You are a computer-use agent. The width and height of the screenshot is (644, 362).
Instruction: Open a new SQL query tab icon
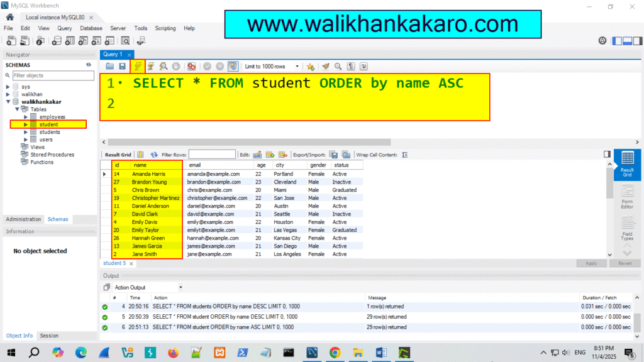point(11,40)
